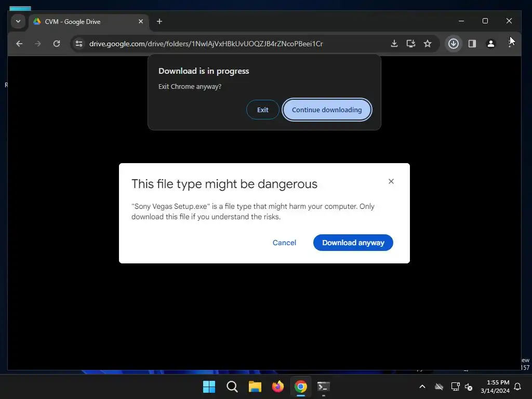Go back to the previous page

[19, 44]
